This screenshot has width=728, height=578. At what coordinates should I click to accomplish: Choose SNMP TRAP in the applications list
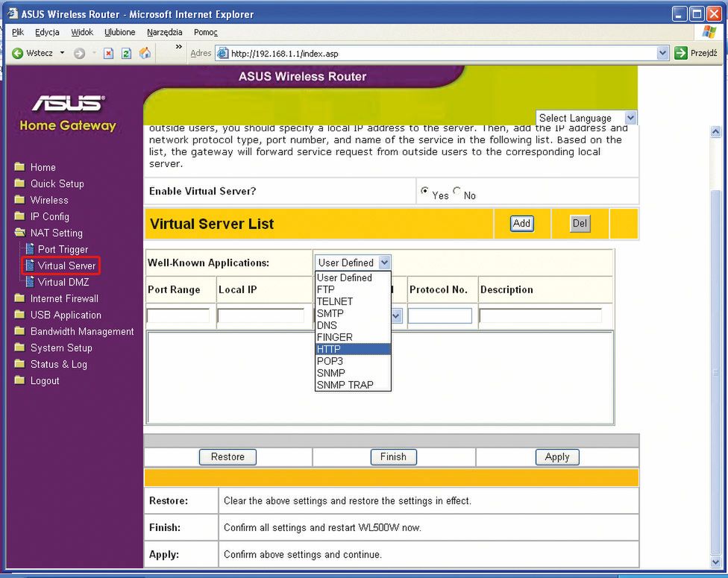[x=353, y=385]
